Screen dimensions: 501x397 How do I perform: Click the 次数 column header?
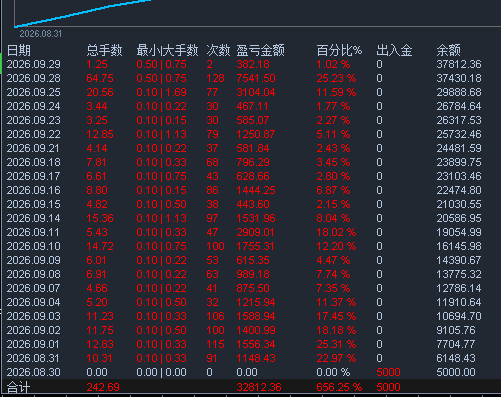point(218,51)
